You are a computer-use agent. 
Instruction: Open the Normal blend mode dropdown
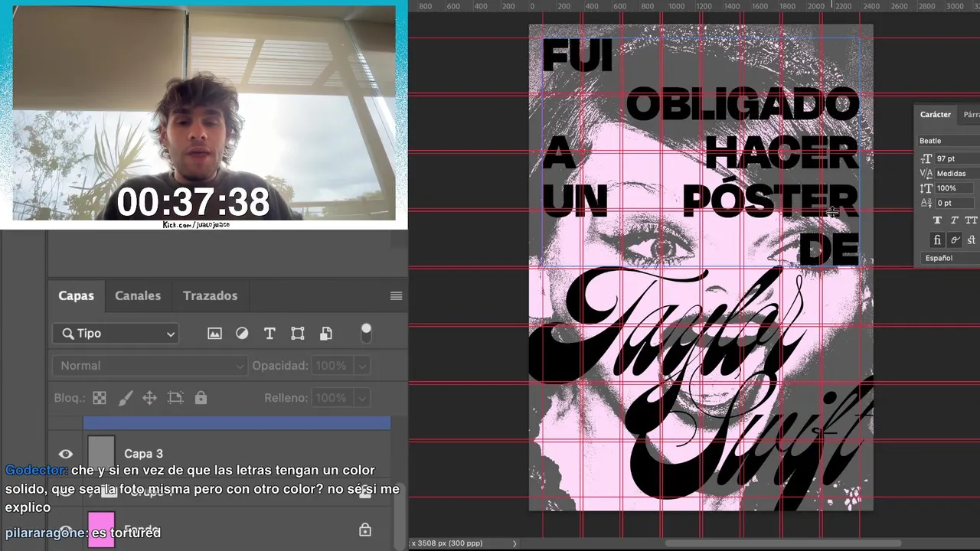point(149,366)
